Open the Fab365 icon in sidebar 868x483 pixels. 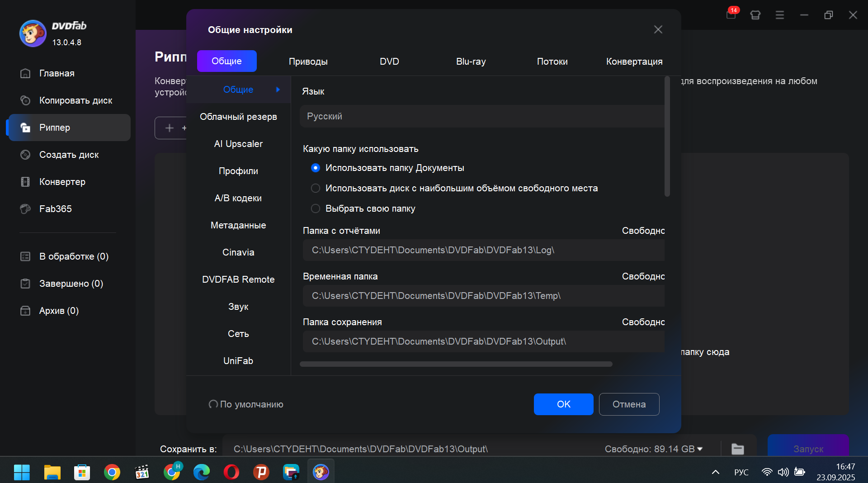coord(25,209)
